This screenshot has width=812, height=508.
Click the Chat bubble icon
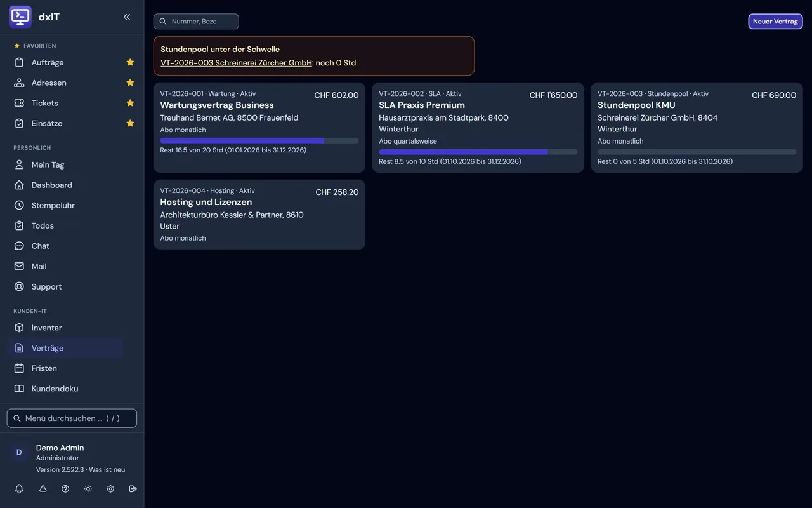tap(19, 246)
